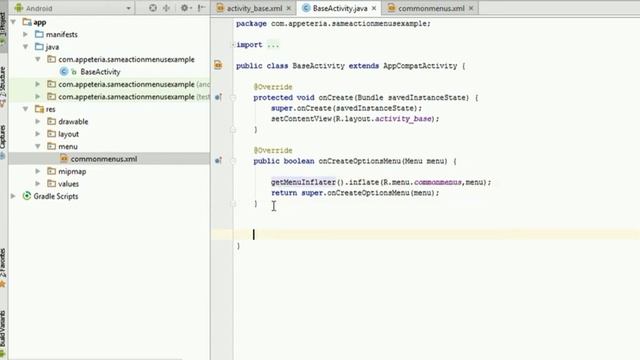Click the override gutter icon beside onCreate
Image resolution: width=640 pixels, height=360 pixels.
tap(218, 97)
